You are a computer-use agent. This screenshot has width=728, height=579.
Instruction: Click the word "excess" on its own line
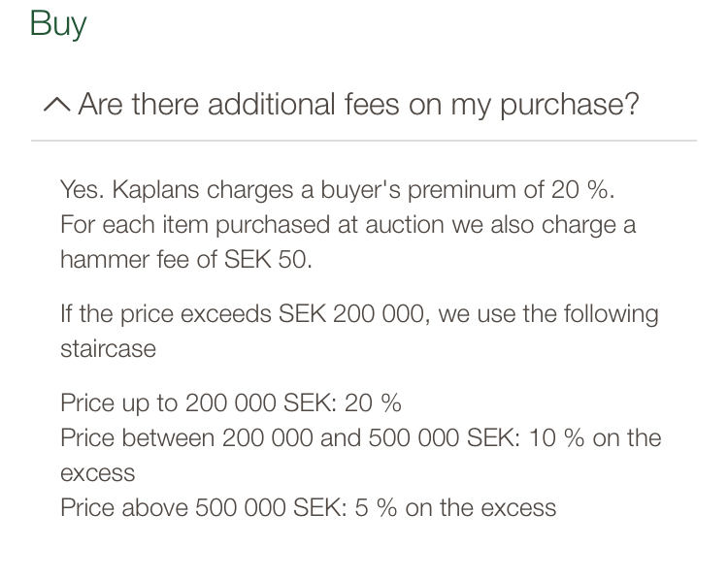pos(97,473)
